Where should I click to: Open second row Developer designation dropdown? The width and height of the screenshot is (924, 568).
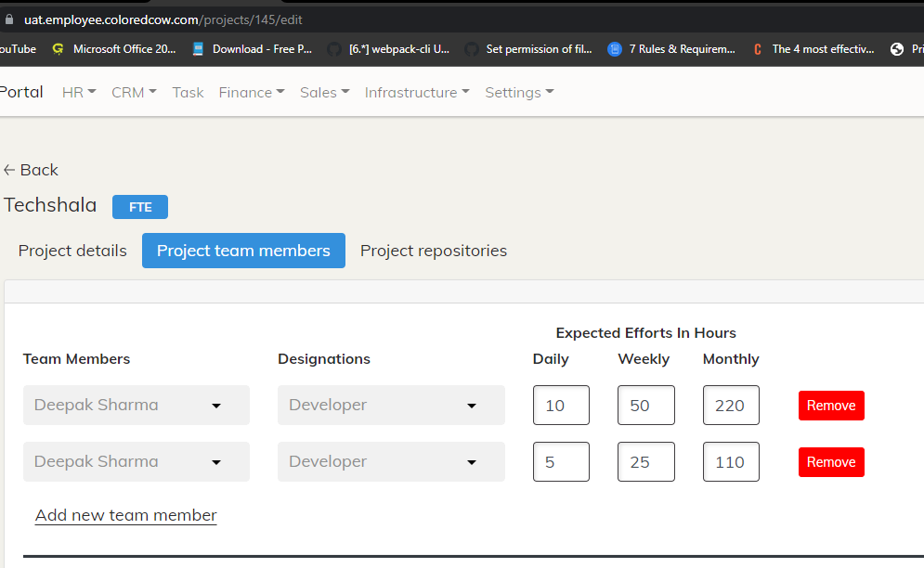point(391,462)
